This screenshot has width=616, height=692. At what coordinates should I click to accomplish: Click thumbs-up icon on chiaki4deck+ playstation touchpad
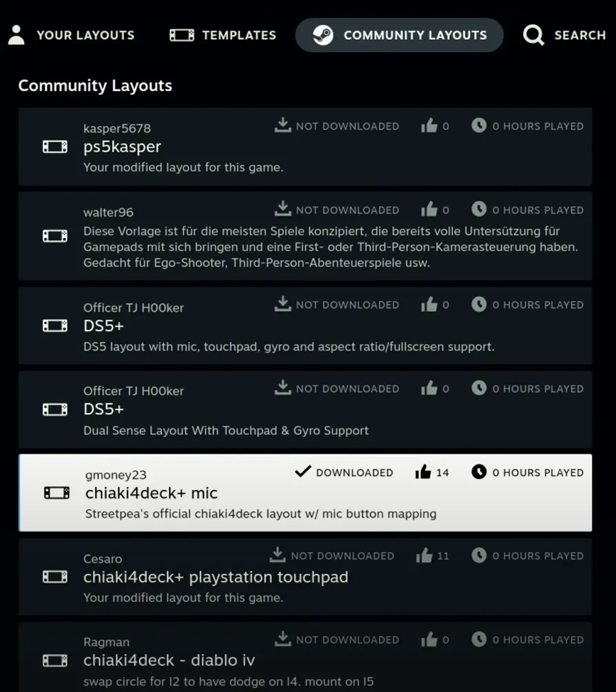424,556
